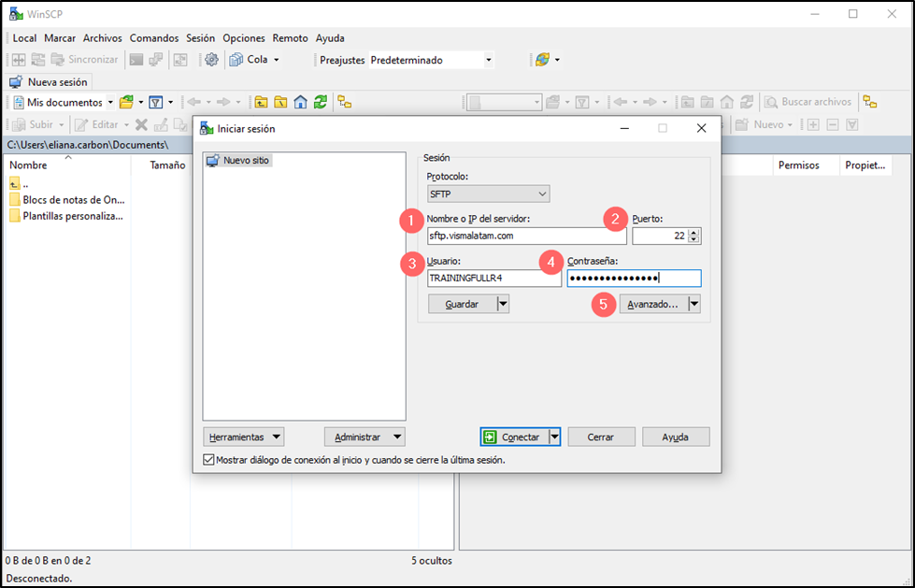The height and width of the screenshot is (588, 915).
Task: Click the 5 ocultos status bar text
Action: [432, 561]
